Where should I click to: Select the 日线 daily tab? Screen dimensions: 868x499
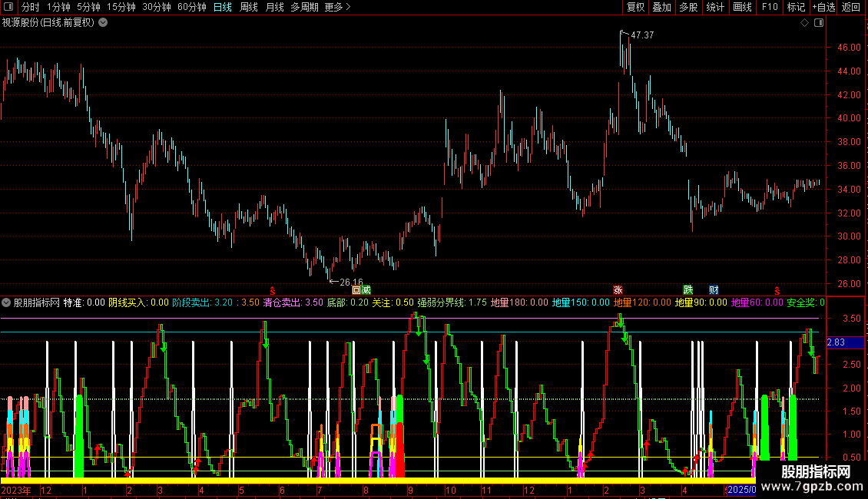[223, 7]
